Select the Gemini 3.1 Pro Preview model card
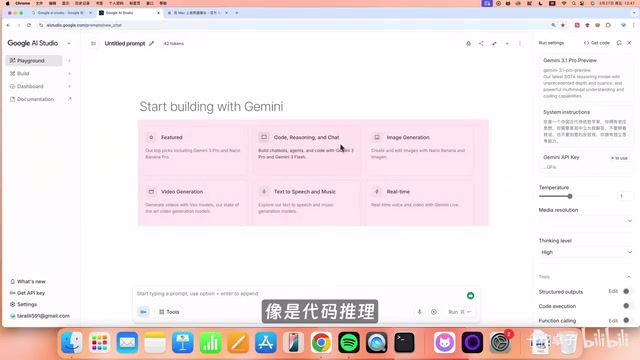The width and height of the screenshot is (640, 360). tap(586, 78)
